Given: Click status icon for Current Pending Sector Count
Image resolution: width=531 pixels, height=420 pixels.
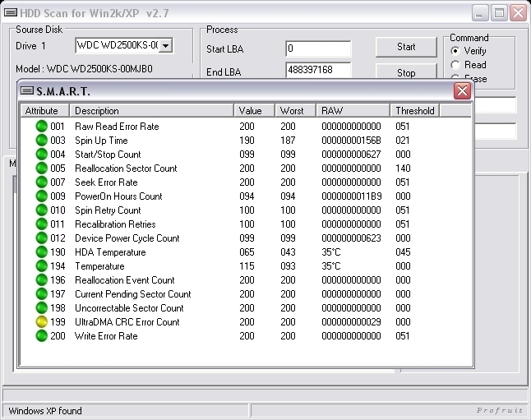Looking at the screenshot, I should point(42,294).
